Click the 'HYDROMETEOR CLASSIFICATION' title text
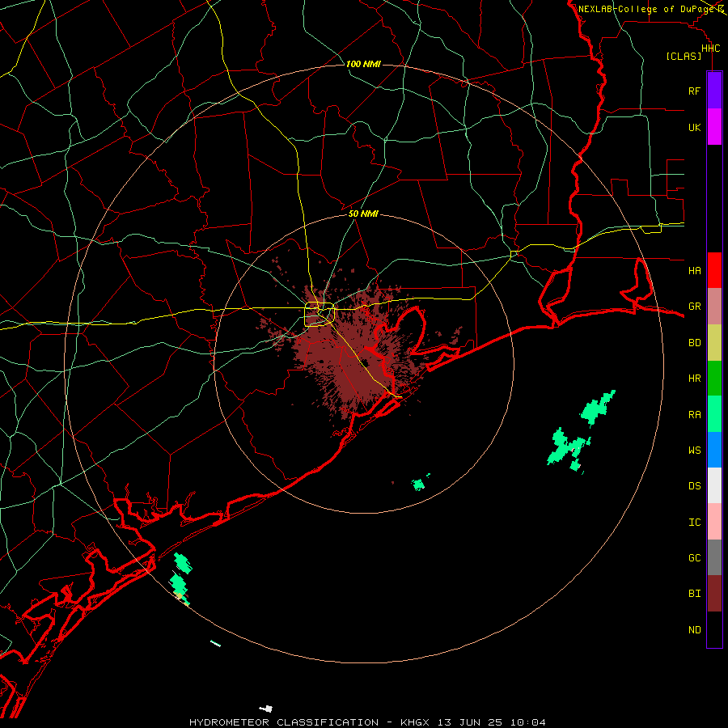 [x=284, y=722]
